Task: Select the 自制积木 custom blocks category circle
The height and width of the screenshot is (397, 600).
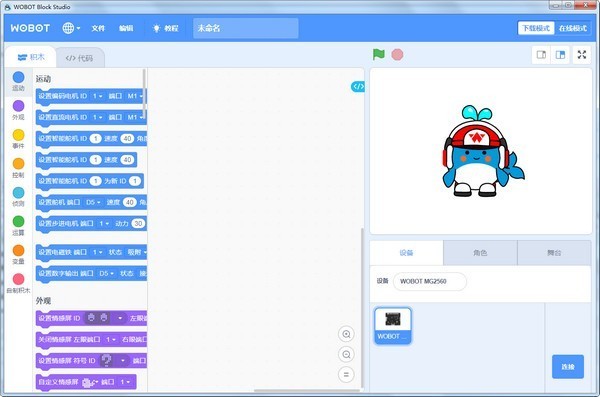Action: pyautogui.click(x=18, y=279)
